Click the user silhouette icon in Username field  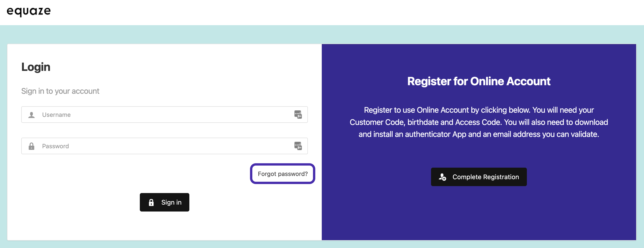click(31, 115)
